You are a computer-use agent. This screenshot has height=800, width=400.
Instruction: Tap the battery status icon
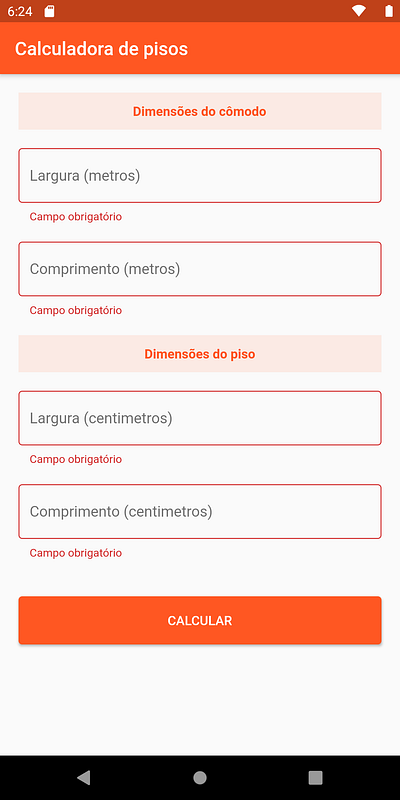[x=389, y=11]
